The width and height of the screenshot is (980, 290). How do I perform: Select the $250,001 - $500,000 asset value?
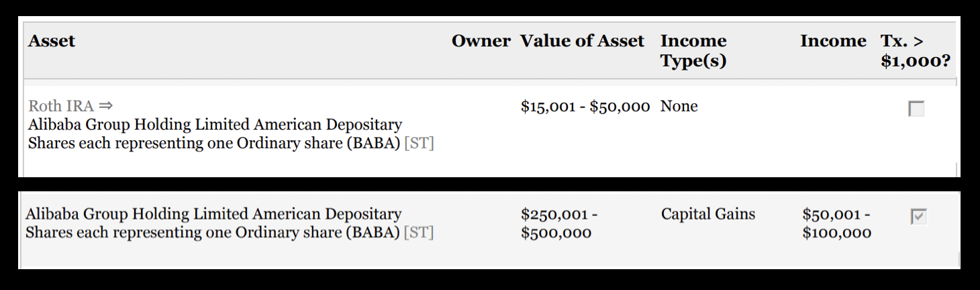click(558, 223)
